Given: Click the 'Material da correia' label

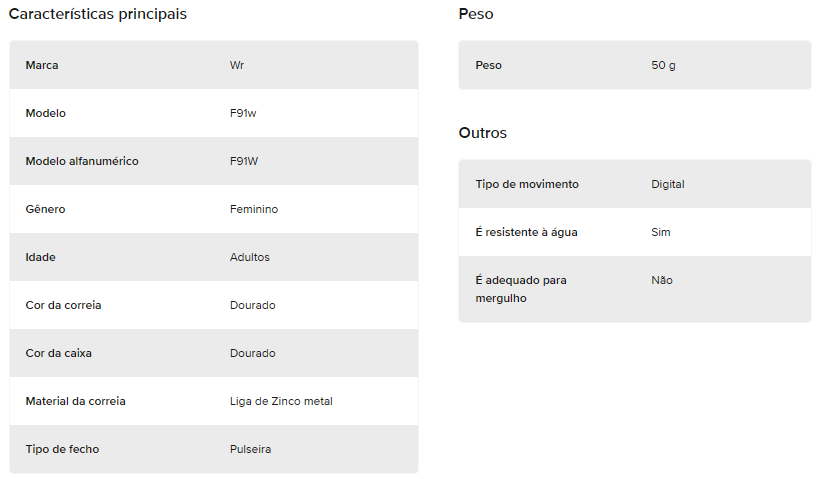Looking at the screenshot, I should [75, 401].
